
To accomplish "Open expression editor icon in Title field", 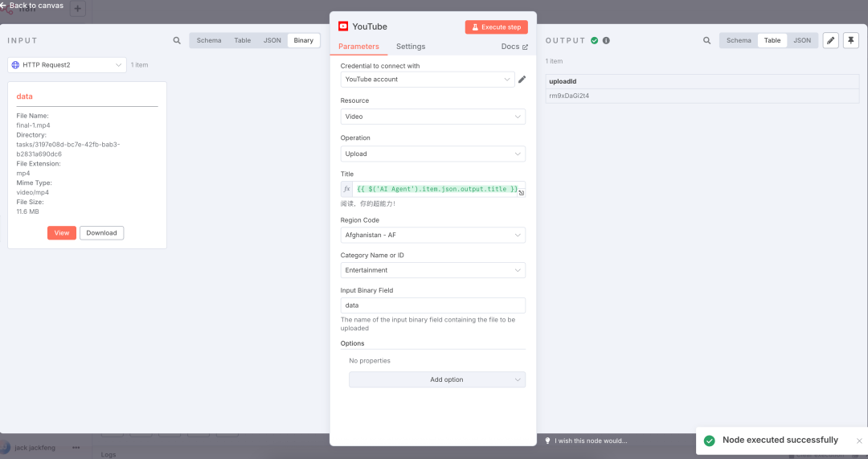I will (x=522, y=193).
